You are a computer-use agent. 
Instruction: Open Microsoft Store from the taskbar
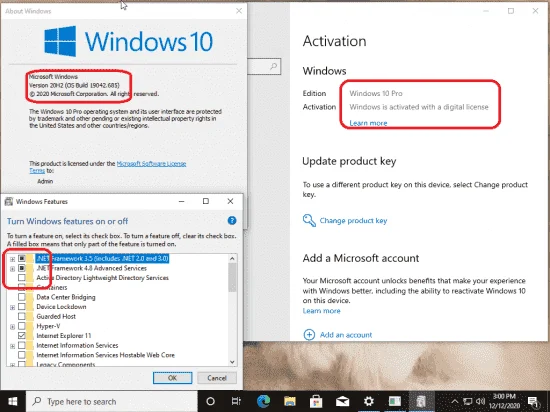pos(316,401)
